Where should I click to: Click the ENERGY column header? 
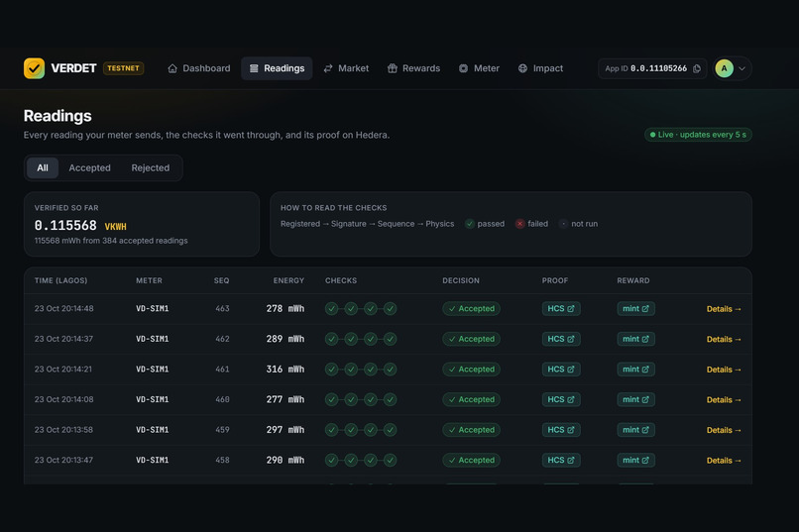[288, 280]
